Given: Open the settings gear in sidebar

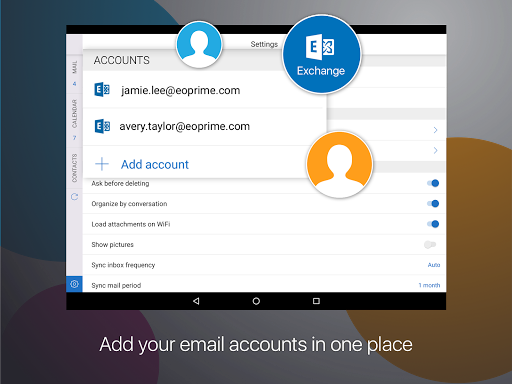Looking at the screenshot, I should pos(74,284).
